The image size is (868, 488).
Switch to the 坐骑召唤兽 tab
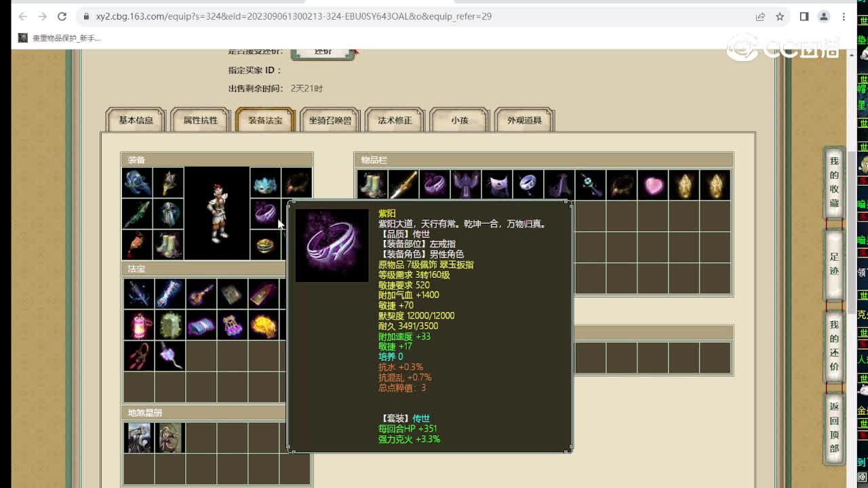point(330,120)
